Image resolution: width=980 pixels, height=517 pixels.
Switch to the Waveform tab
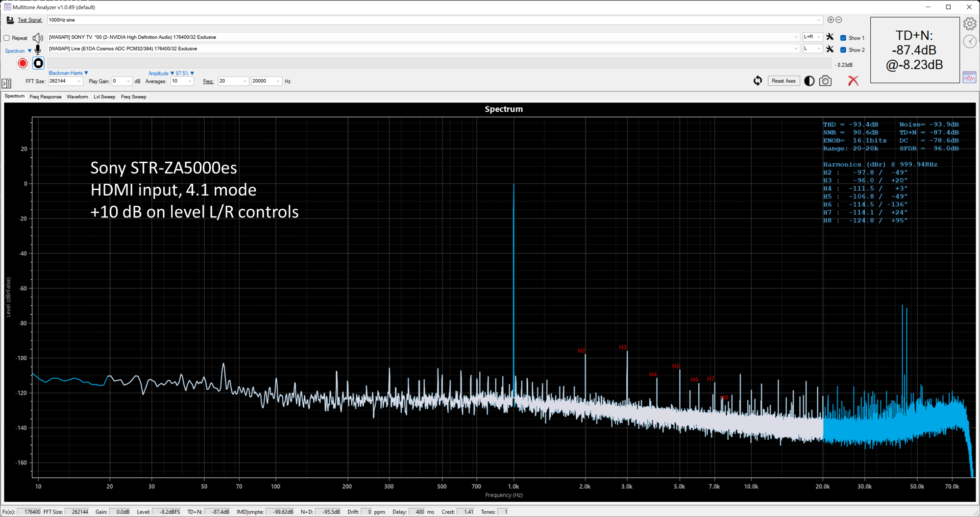tap(77, 97)
